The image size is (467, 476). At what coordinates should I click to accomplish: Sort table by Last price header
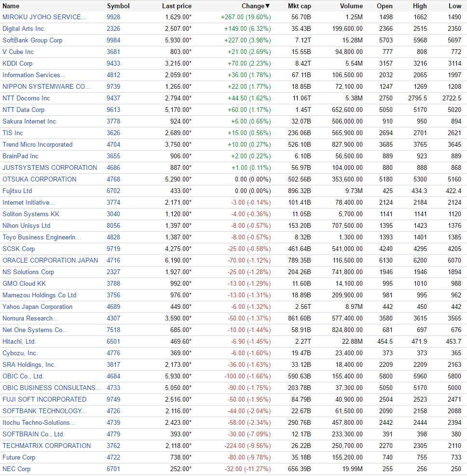pos(177,6)
